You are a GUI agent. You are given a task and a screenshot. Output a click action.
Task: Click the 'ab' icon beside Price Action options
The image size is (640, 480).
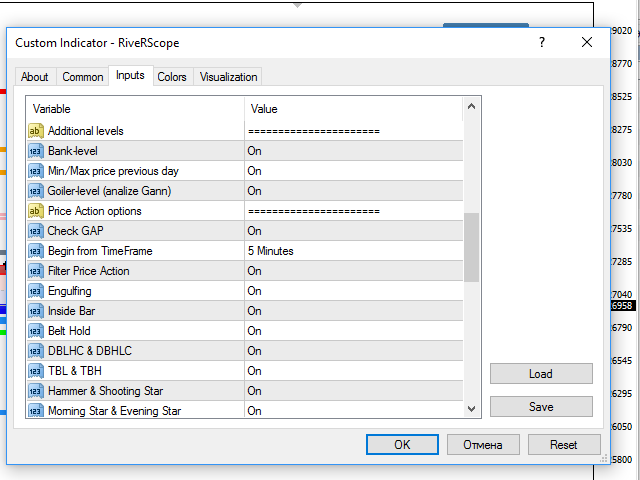[x=35, y=211]
